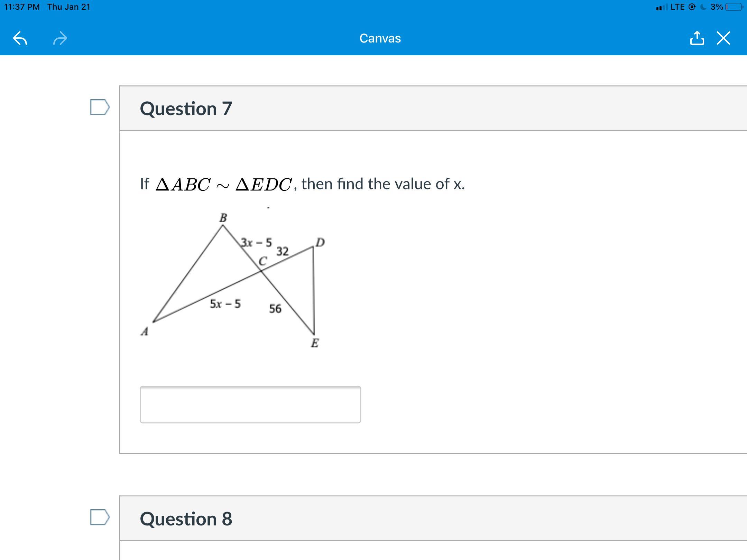Tap the Canvas page title
Screen dimensions: 747x560
coord(380,38)
